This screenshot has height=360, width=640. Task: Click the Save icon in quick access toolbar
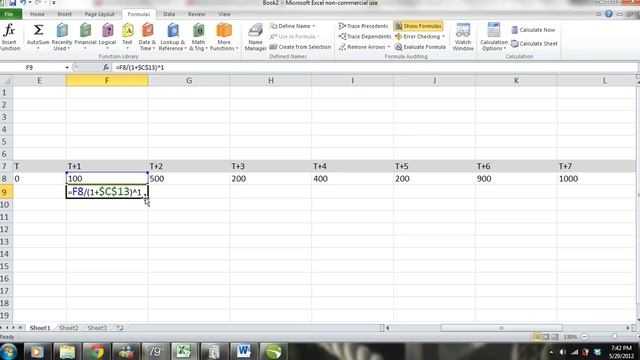coord(13,3)
